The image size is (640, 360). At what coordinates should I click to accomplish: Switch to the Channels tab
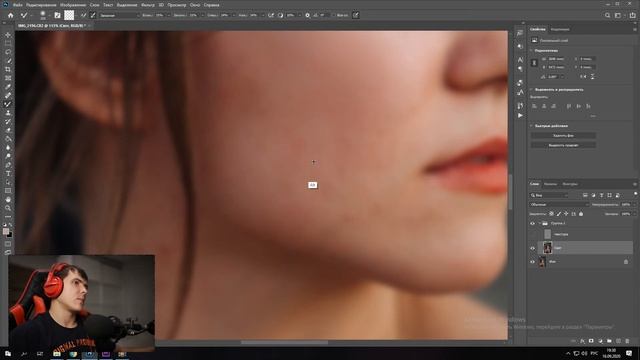pos(550,184)
